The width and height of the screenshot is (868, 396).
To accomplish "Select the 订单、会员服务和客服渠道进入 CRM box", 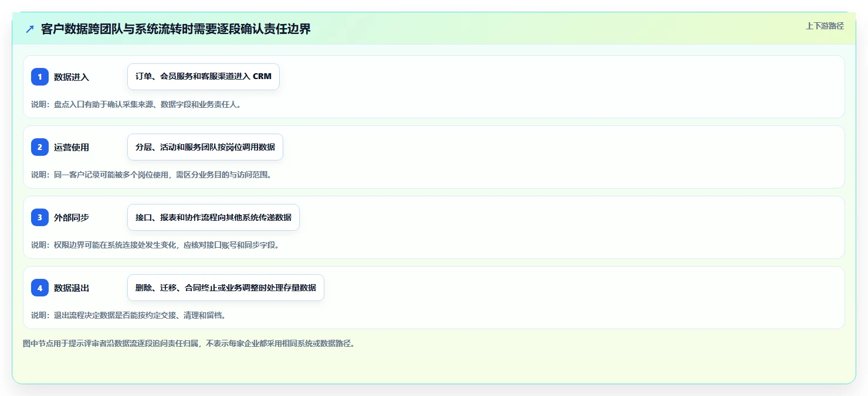I will coord(204,77).
